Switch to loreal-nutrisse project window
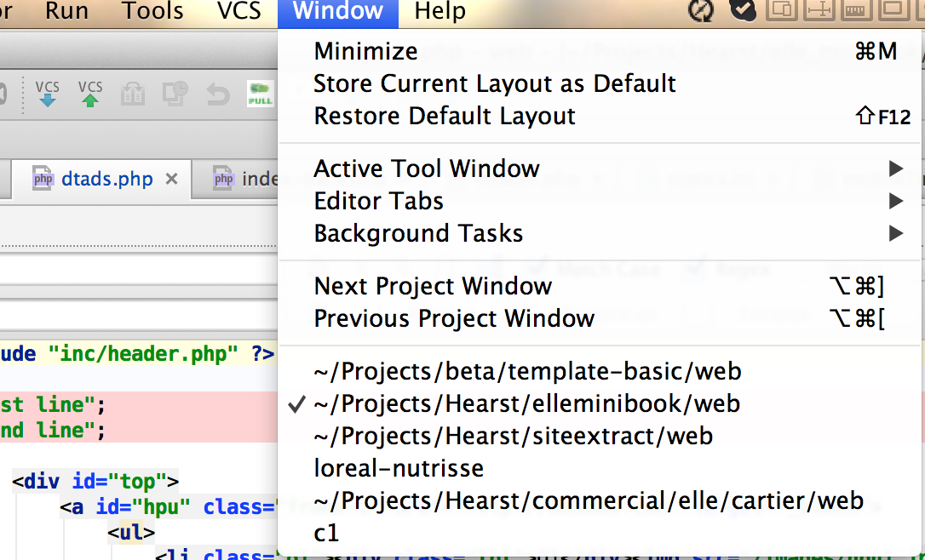The height and width of the screenshot is (560, 925). point(600,469)
